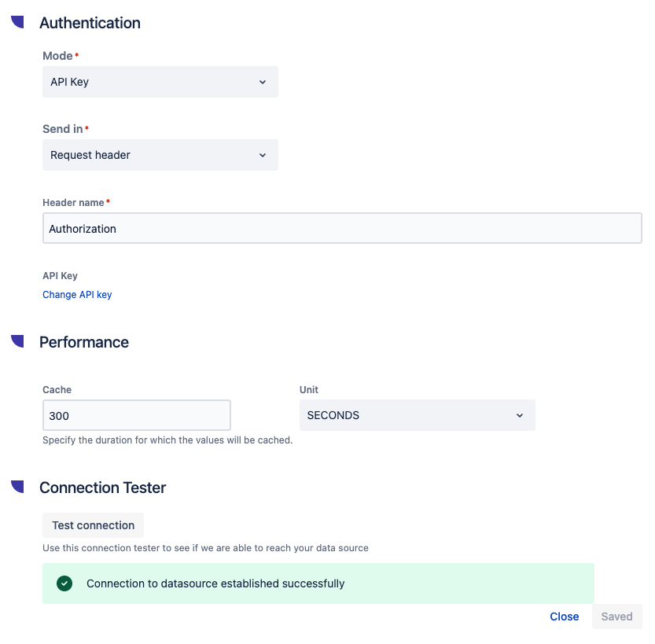Click the green success checkmark icon
Image resolution: width=655 pixels, height=644 pixels.
point(64,583)
